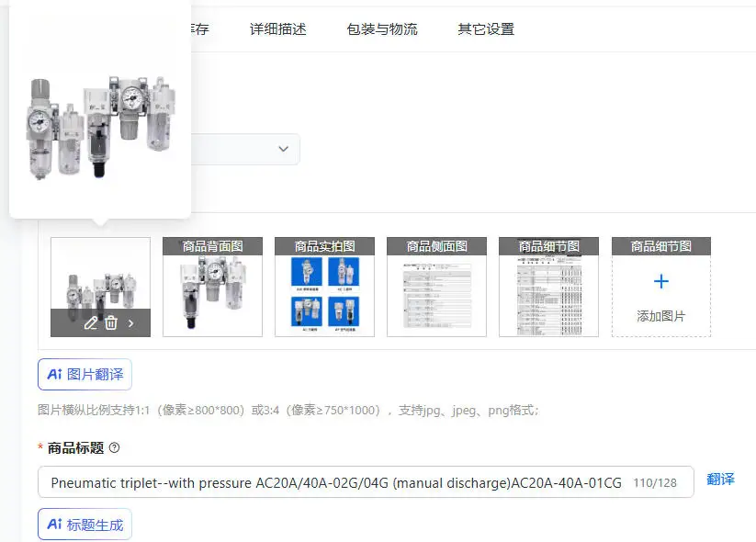Expand the dropdown with chevron arrow
Image resolution: width=756 pixels, height=542 pixels.
(284, 149)
